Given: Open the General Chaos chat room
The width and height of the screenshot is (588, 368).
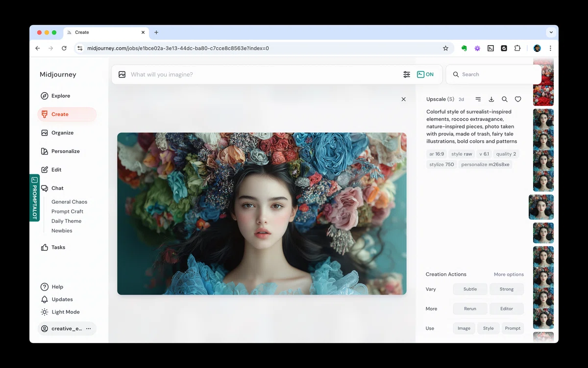Looking at the screenshot, I should coord(69,202).
